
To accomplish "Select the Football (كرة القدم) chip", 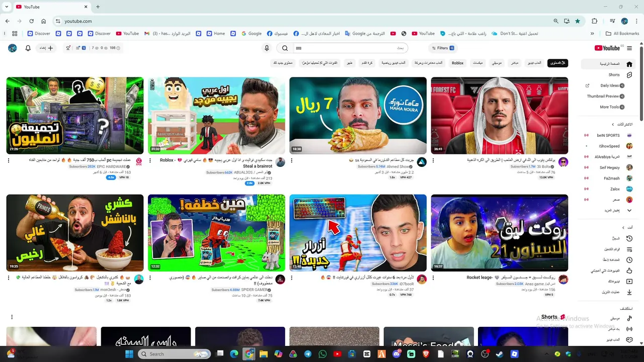I will click(367, 63).
